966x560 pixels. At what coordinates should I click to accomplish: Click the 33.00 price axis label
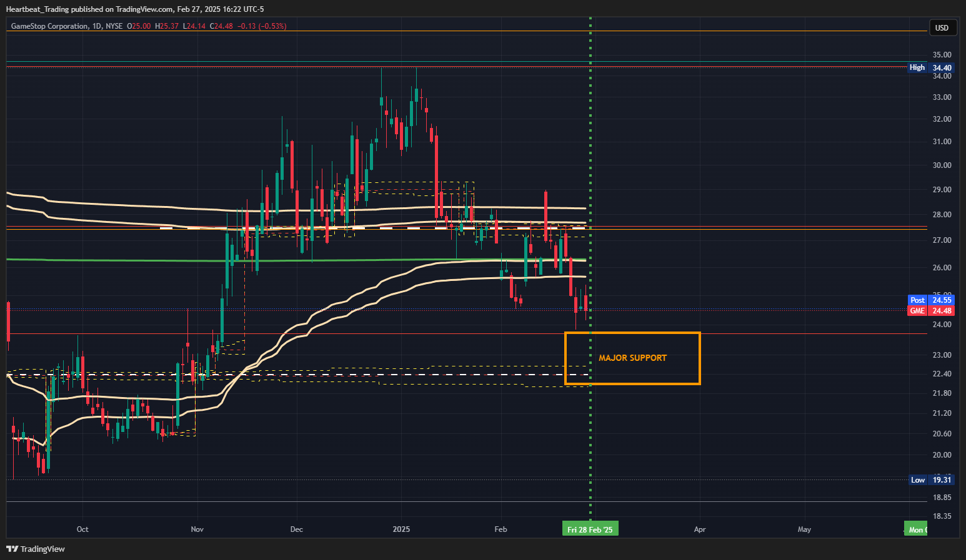(942, 97)
